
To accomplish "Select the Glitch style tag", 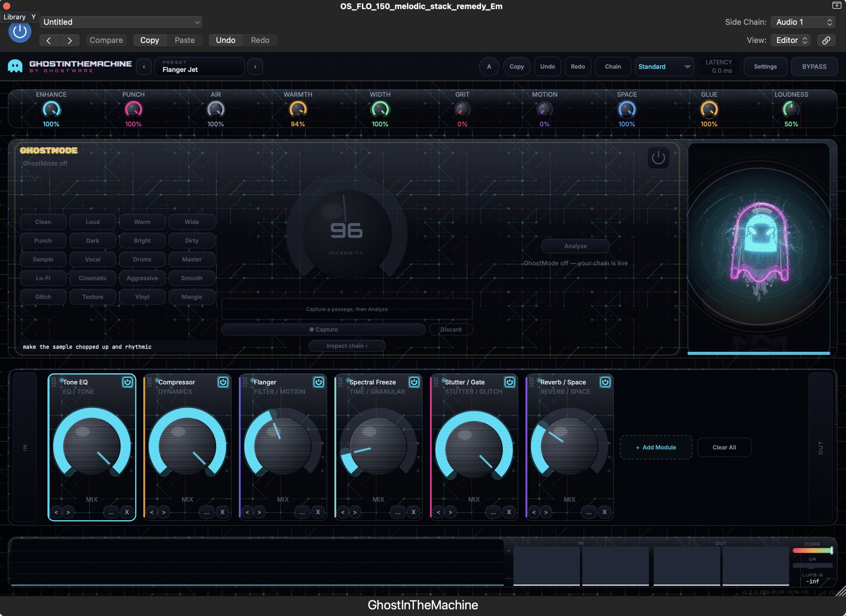I will pos(43,297).
